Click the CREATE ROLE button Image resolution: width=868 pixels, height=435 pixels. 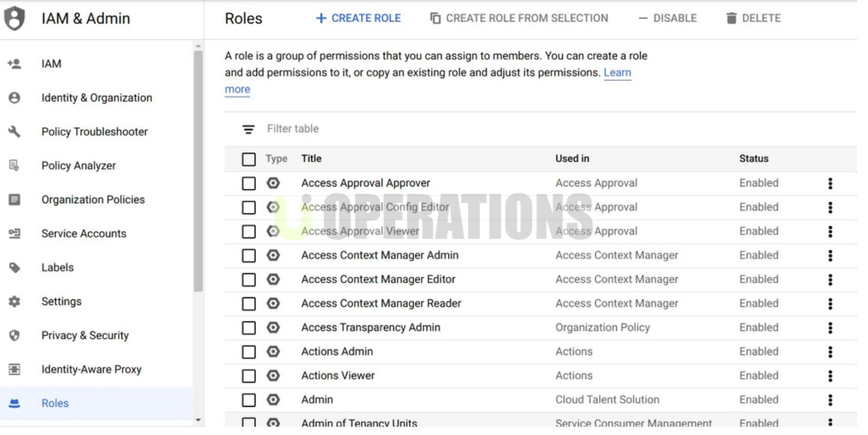359,19
